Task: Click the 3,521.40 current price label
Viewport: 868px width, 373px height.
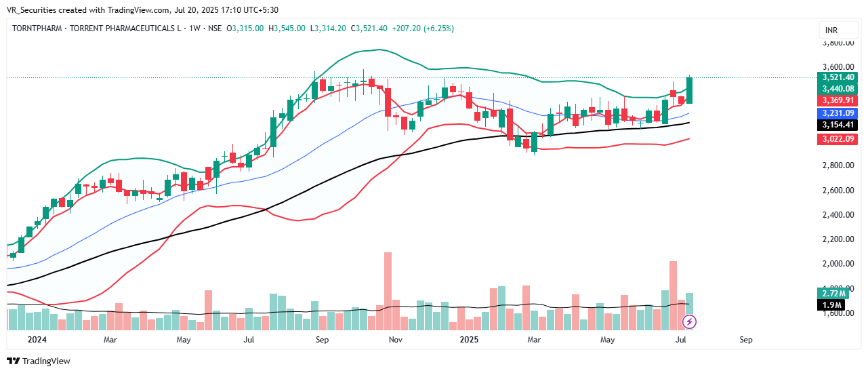Action: pos(838,77)
